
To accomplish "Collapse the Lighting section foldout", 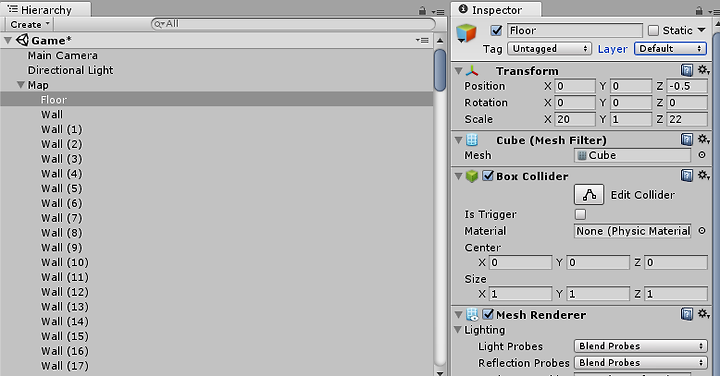I will [x=458, y=330].
